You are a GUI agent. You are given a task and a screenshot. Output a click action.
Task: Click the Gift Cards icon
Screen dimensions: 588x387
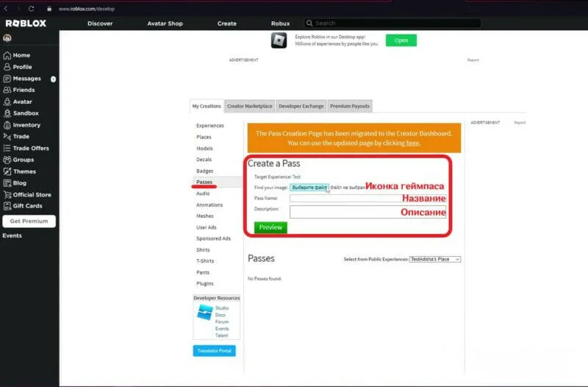7,206
